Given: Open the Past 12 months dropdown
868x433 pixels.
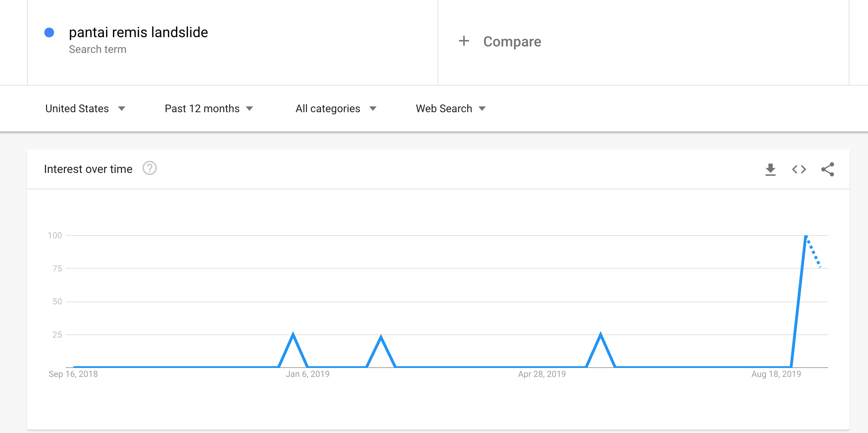Looking at the screenshot, I should pos(209,109).
